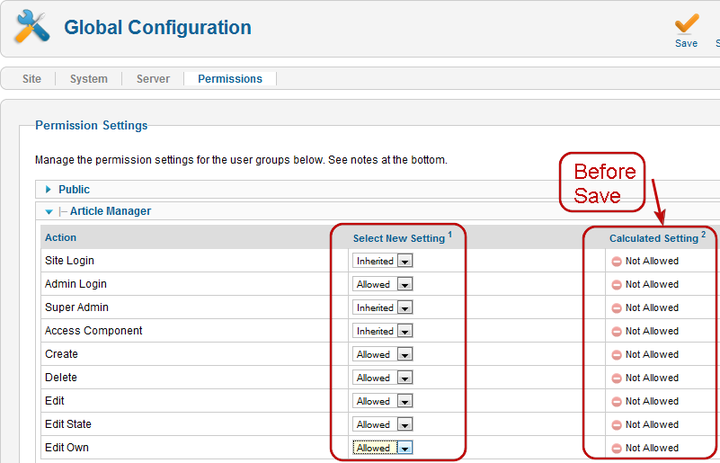Switch to the System tab

89,79
